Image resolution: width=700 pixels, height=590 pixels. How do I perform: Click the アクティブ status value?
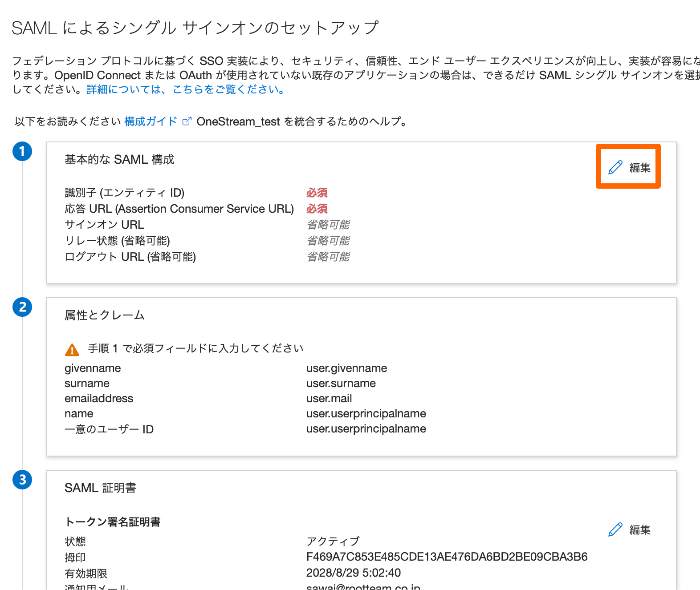point(333,542)
